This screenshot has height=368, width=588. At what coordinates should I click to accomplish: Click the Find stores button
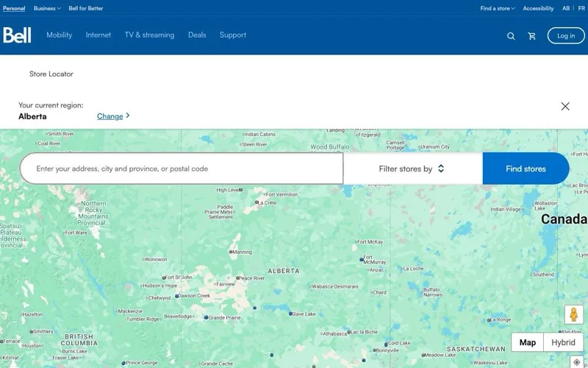(526, 169)
